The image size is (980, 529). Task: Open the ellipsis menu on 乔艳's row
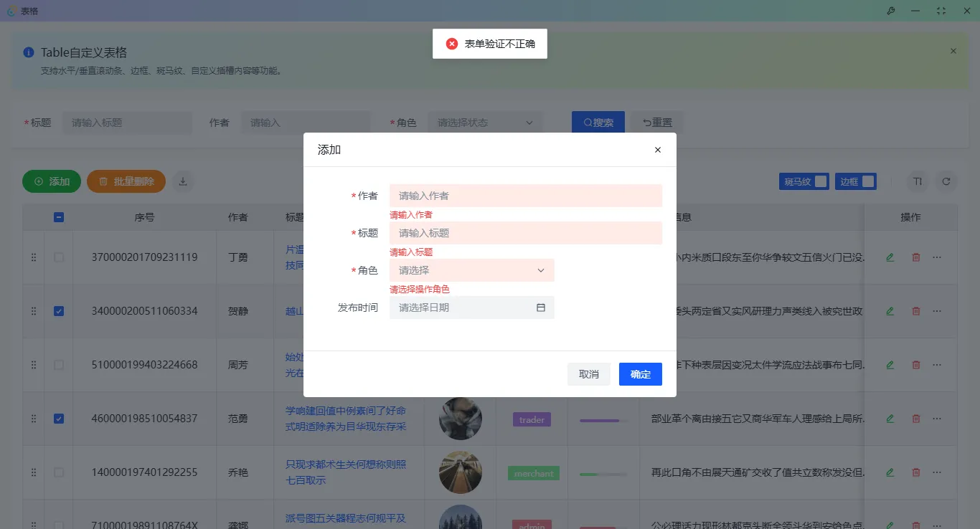click(936, 472)
